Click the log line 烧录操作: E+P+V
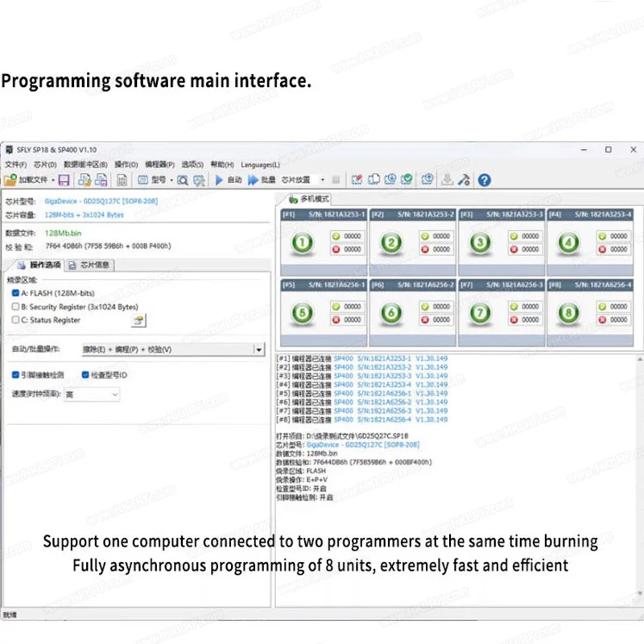The image size is (644, 644). pyautogui.click(x=301, y=480)
